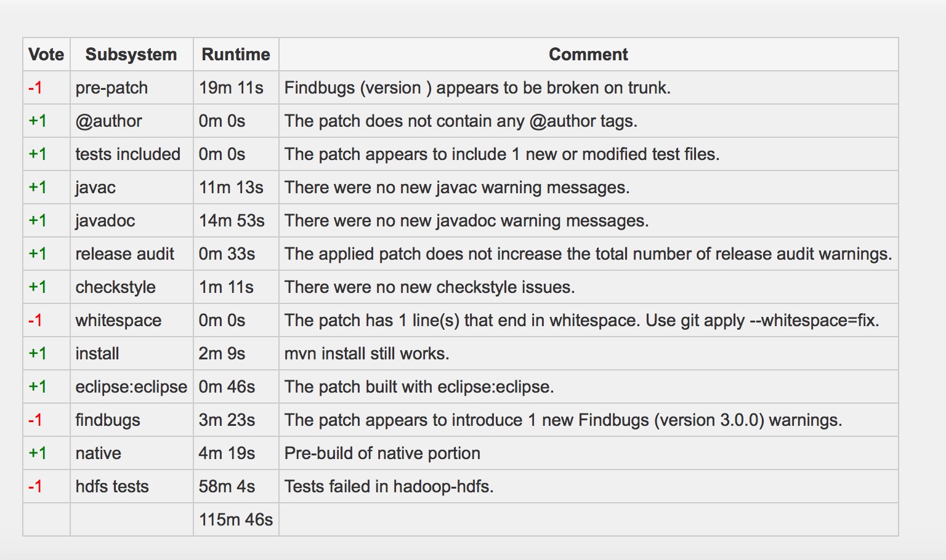Select the @author subsystem cell
Image resolution: width=946 pixels, height=560 pixels.
coord(131,121)
